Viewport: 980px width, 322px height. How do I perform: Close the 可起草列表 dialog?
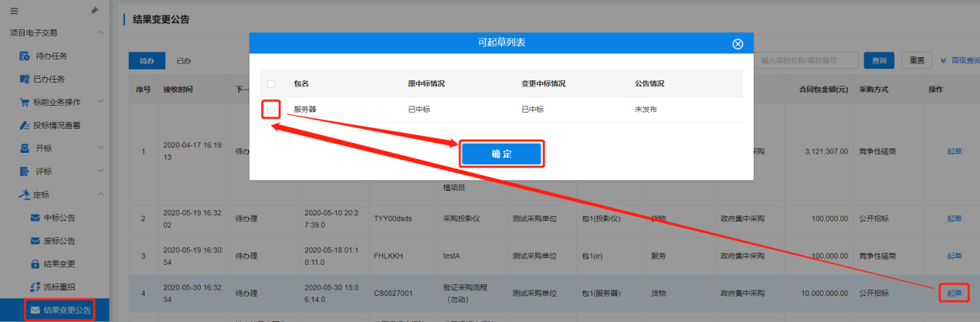[x=737, y=44]
